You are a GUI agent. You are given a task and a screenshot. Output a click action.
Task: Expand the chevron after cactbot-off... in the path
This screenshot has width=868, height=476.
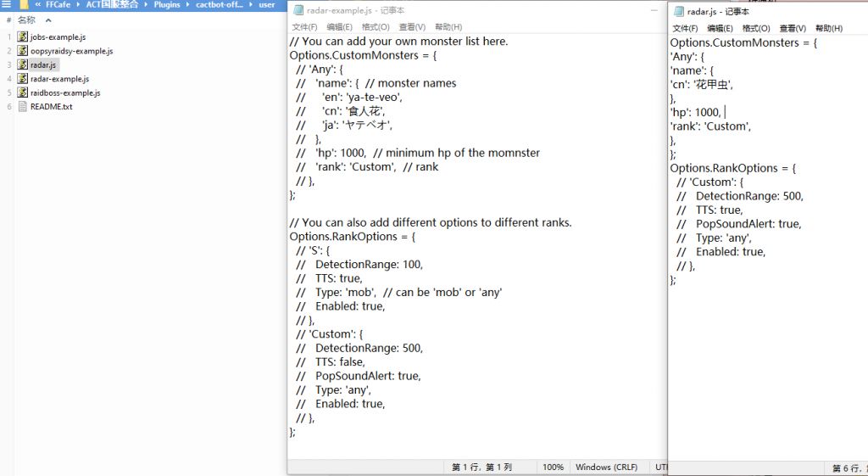tap(251, 4)
